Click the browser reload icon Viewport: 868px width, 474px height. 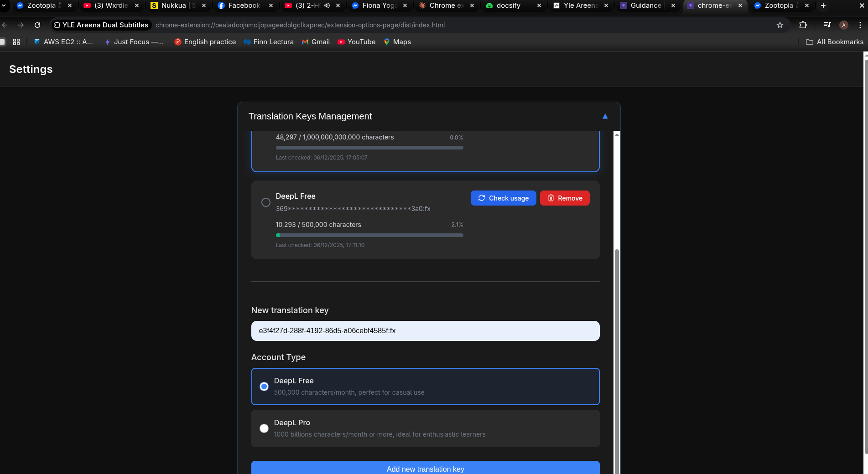(x=37, y=25)
